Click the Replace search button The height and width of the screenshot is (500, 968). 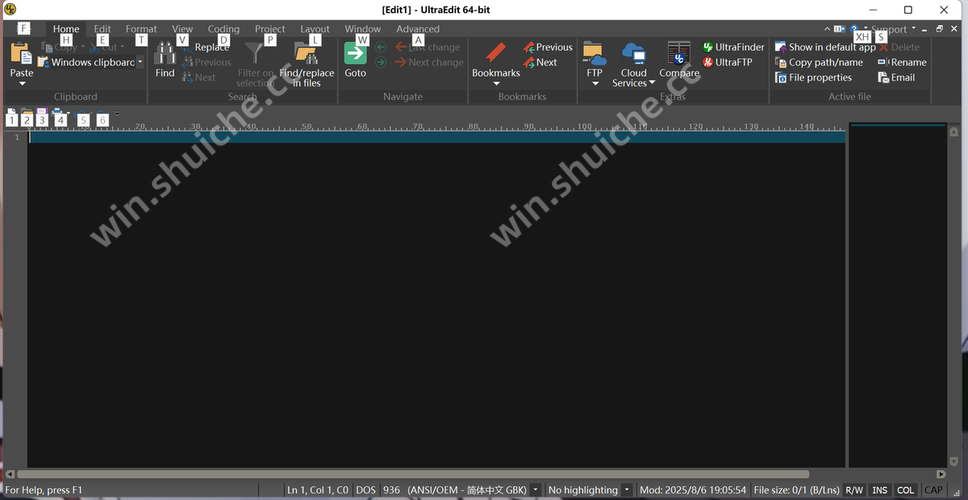tap(206, 47)
